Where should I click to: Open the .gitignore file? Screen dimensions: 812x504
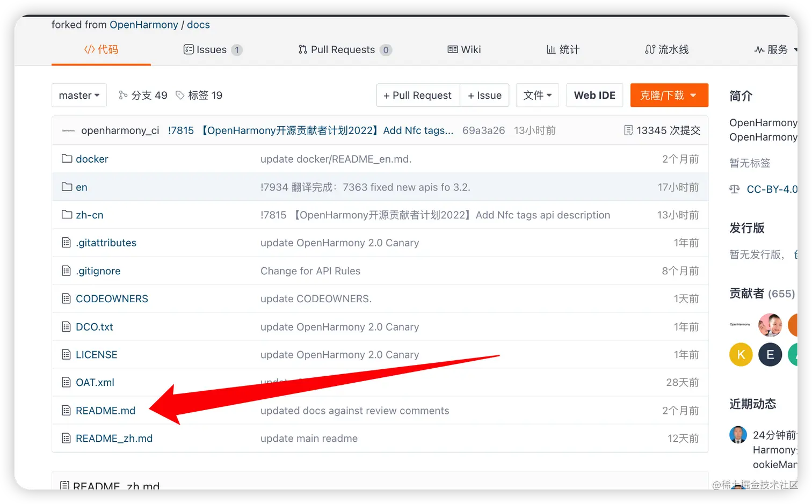(98, 271)
